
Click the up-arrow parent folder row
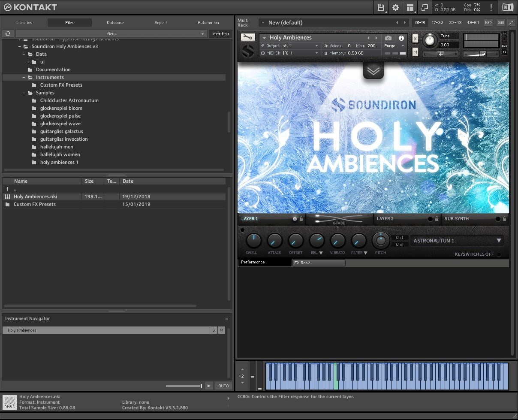pos(114,189)
